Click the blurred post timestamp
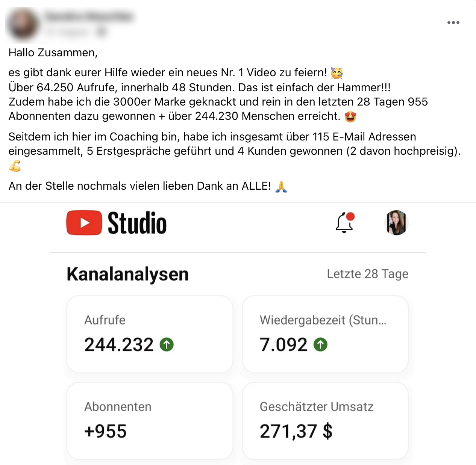476x465 pixels. [x=67, y=32]
